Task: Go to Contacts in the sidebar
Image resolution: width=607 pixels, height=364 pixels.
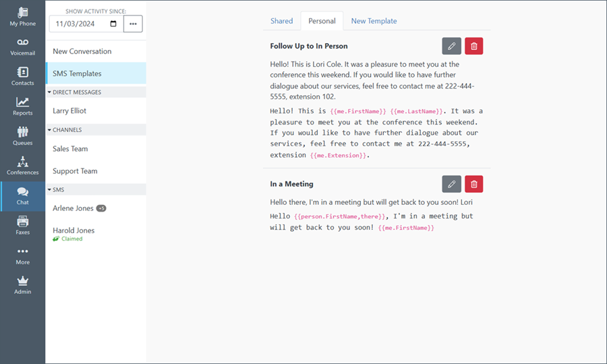Action: tap(22, 76)
